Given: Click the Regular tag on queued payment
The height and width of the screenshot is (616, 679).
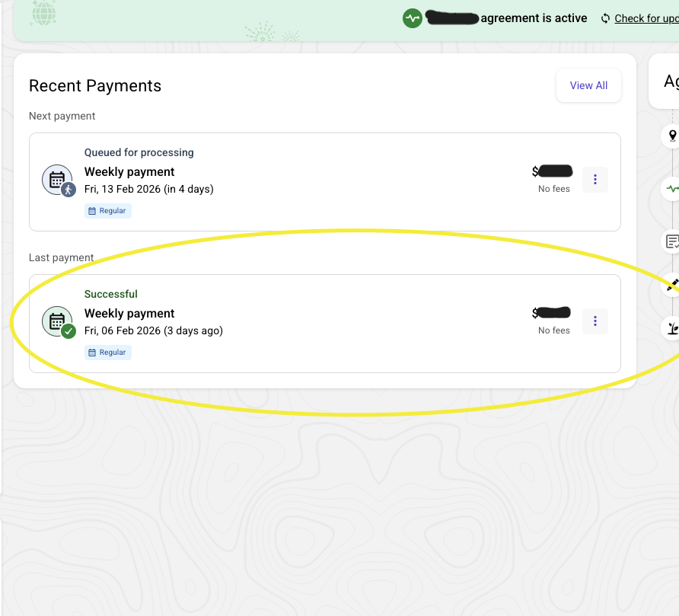Looking at the screenshot, I should click(108, 211).
